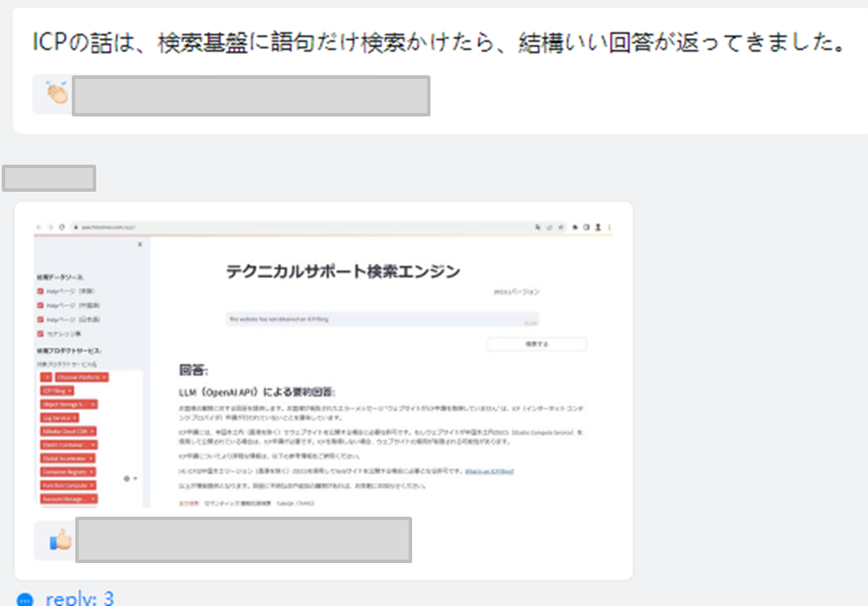The image size is (868, 606).
Task: Click the reply speech-bubble icon
Action: pos(27,599)
